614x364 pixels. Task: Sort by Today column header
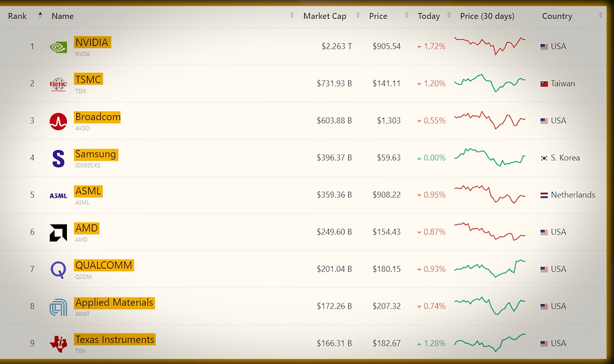(429, 16)
